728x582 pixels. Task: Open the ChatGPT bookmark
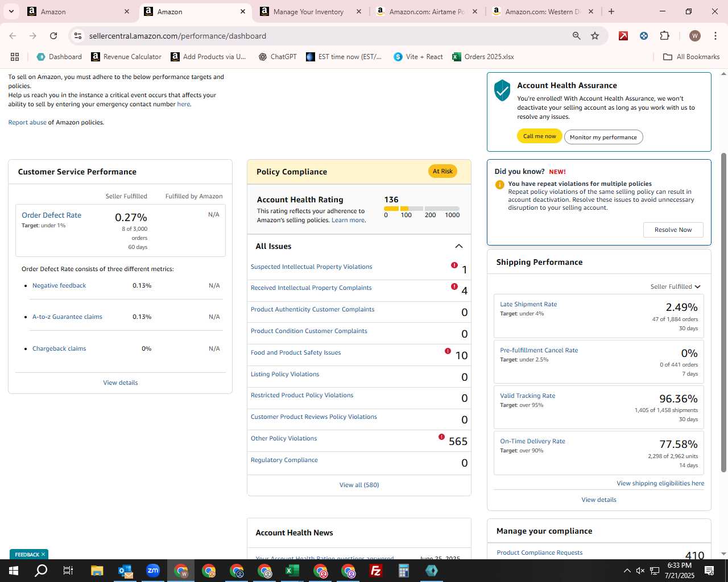point(278,57)
